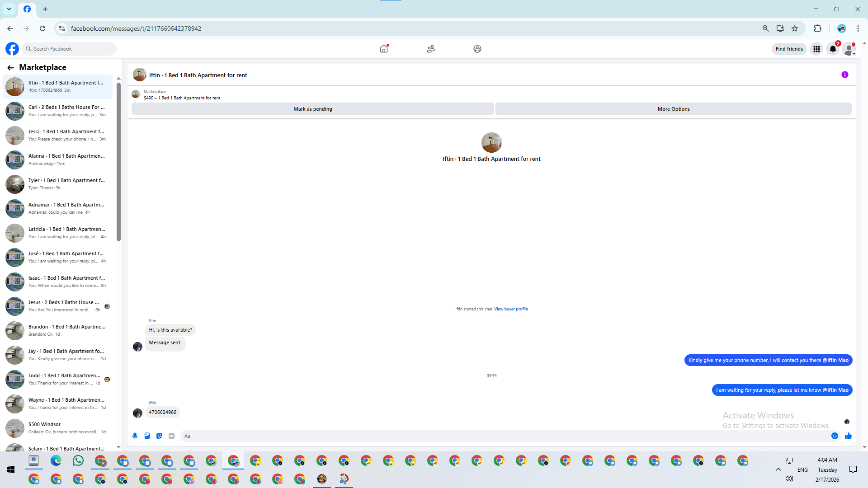868x488 pixels.
Task: Open the Wayne apartment conversation
Action: (x=58, y=404)
